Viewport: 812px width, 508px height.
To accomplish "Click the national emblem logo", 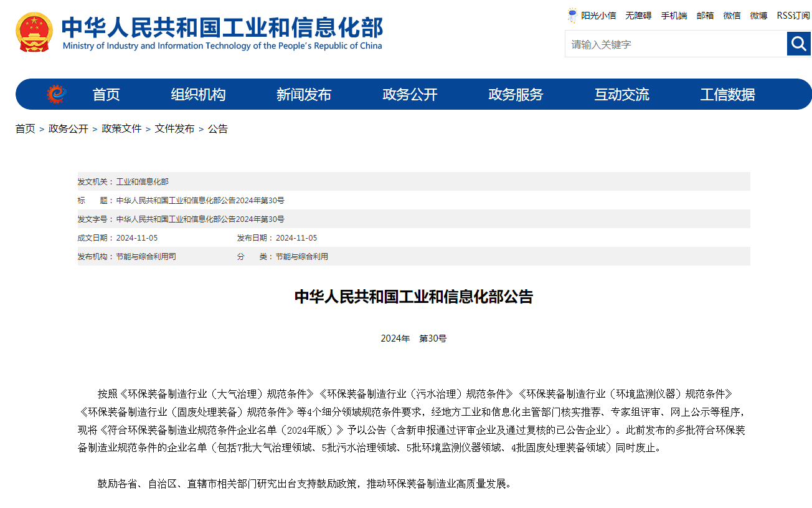I will pos(34,32).
